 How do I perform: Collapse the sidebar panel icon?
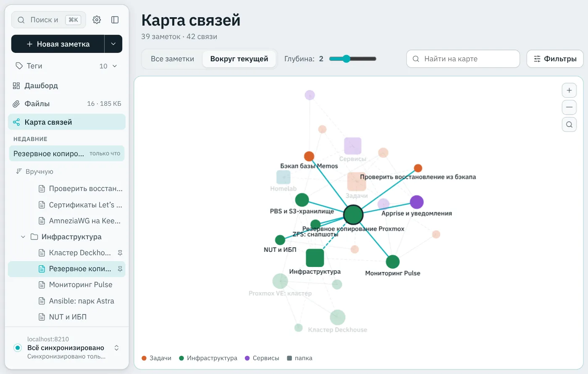pyautogui.click(x=115, y=20)
